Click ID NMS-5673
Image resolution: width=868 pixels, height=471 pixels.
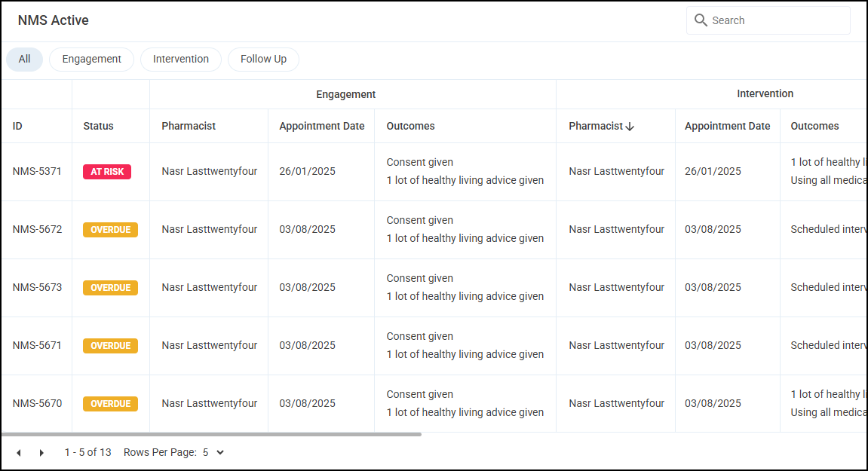pyautogui.click(x=37, y=288)
